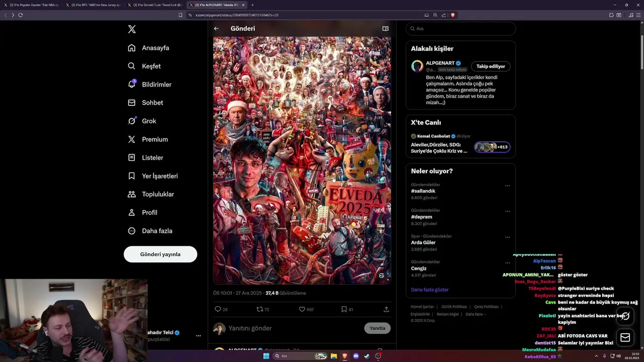
Task: Click Daha fazla göster link
Action: (x=430, y=290)
